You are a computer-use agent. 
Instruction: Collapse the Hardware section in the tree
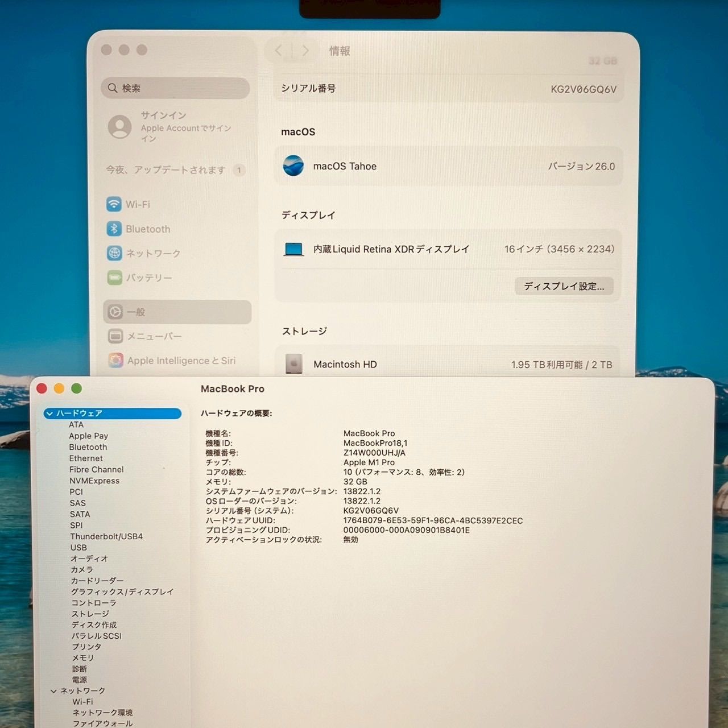coord(50,413)
